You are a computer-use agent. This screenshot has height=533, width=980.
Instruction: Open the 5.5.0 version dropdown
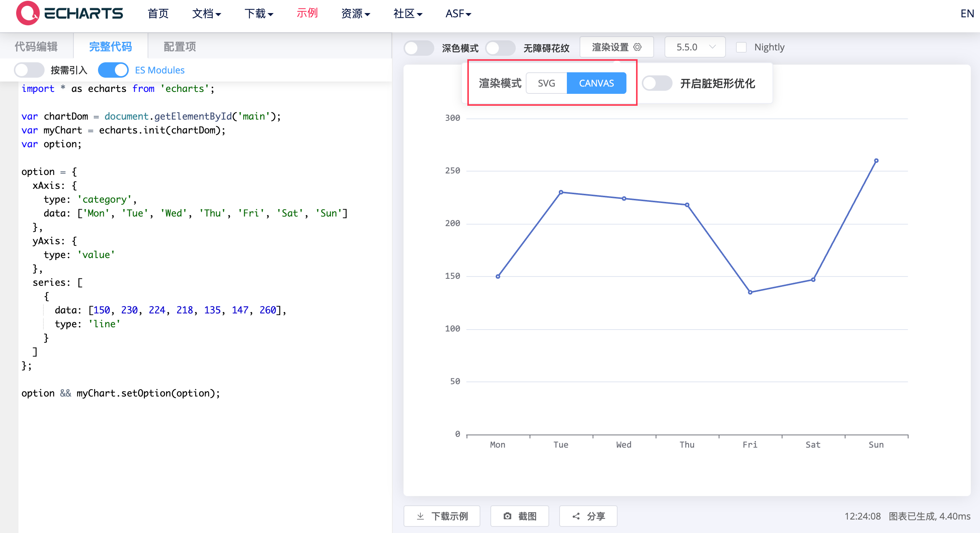(x=695, y=47)
